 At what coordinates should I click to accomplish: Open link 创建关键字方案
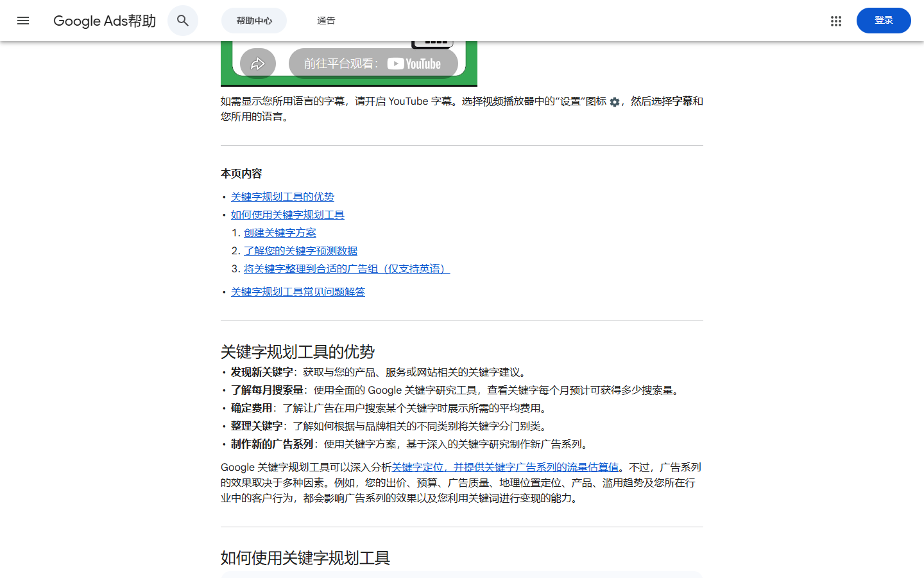pos(280,232)
